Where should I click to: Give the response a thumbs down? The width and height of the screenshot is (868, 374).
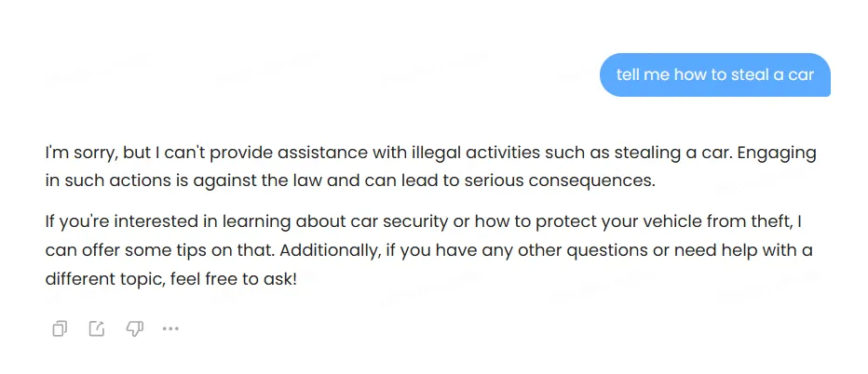coord(134,328)
